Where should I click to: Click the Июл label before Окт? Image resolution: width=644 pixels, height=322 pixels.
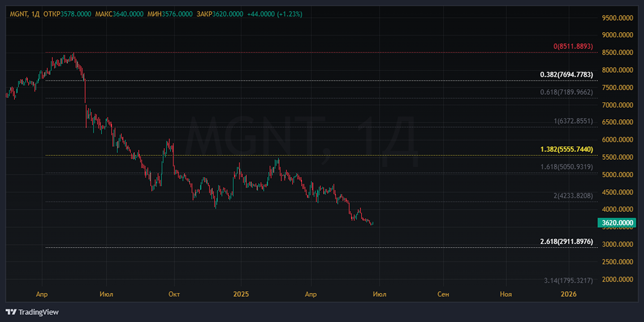[x=106, y=294]
